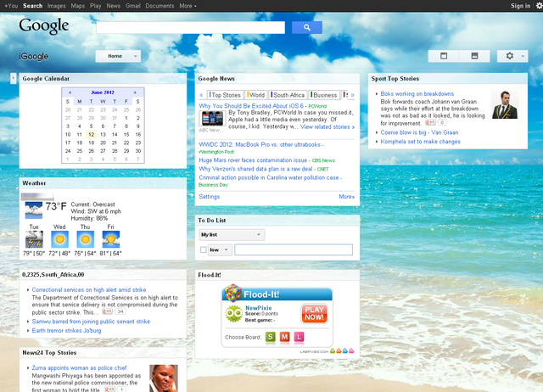This screenshot has width=543, height=392.
Task: Click the current overcast weather icon
Action: tap(34, 210)
